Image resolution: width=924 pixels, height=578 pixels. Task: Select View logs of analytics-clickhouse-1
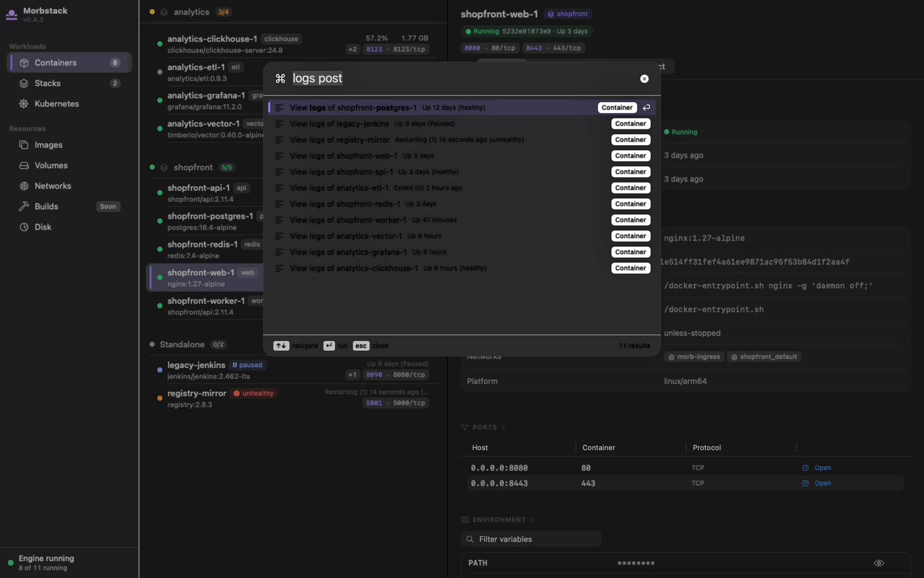click(462, 268)
